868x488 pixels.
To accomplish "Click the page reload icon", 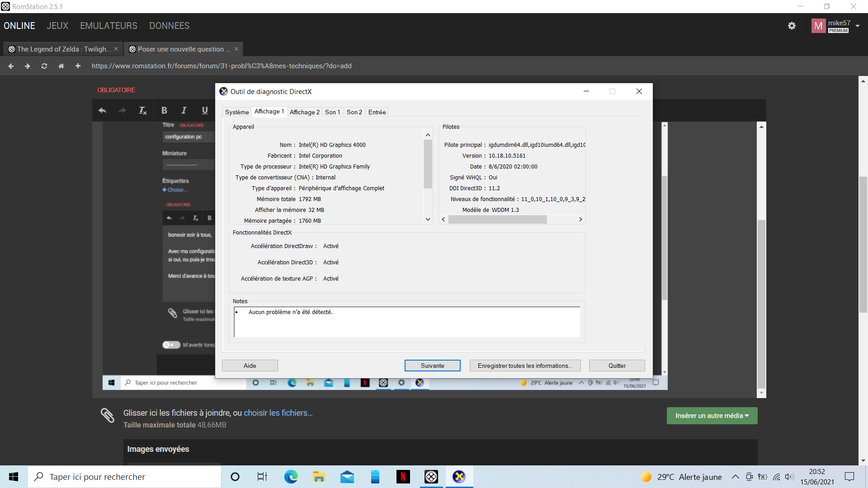I will 44,66.
